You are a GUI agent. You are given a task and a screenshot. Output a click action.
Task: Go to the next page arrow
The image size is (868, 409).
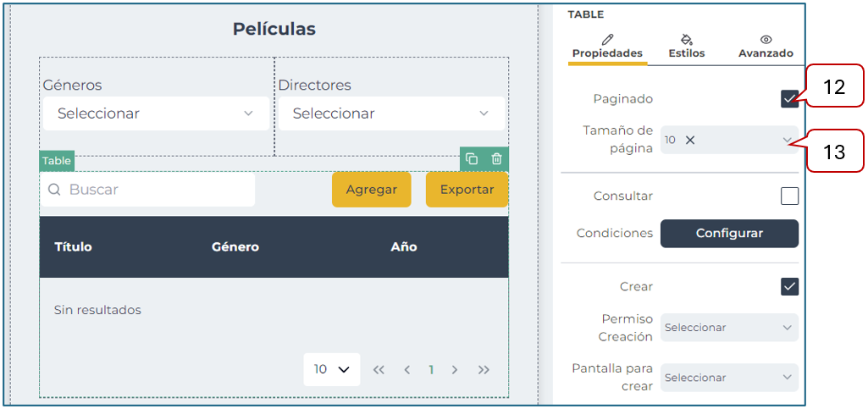click(x=455, y=370)
